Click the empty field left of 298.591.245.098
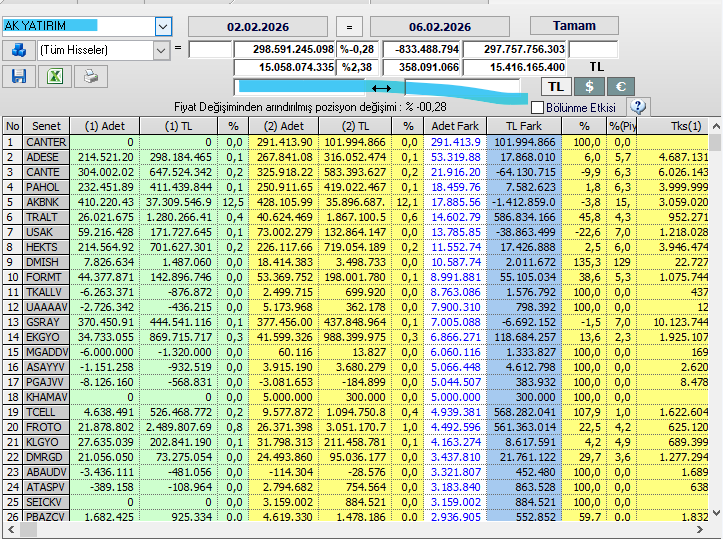This screenshot has height=539, width=723. 210,49
